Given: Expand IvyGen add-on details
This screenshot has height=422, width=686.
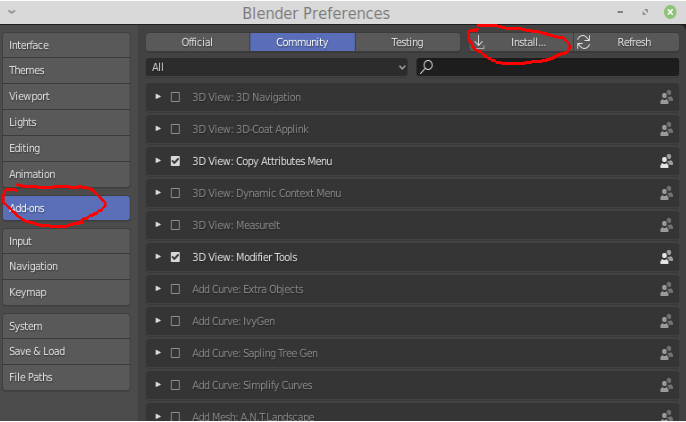Looking at the screenshot, I should pyautogui.click(x=158, y=321).
